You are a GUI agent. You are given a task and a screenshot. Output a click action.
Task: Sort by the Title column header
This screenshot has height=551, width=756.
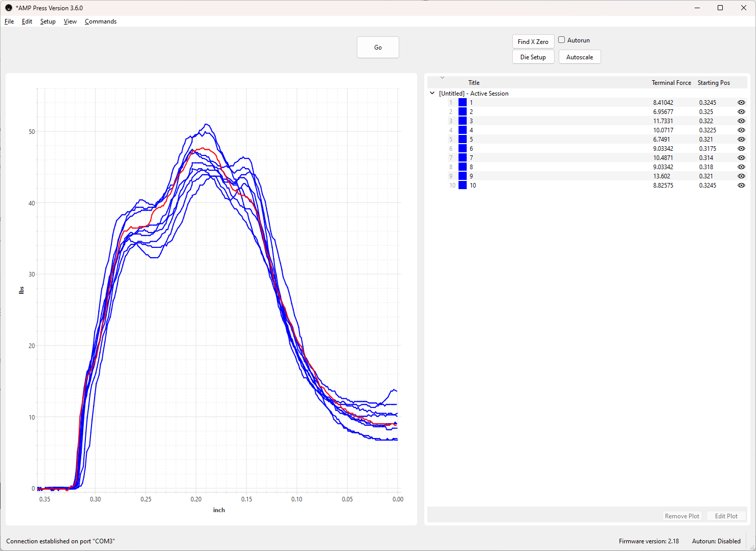(474, 83)
